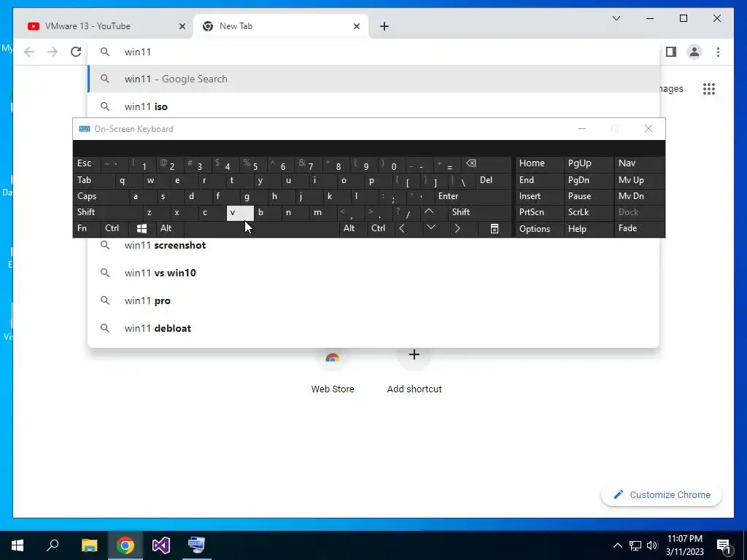
Task: Choose the win11 screenshot suggestion
Action: click(373, 245)
